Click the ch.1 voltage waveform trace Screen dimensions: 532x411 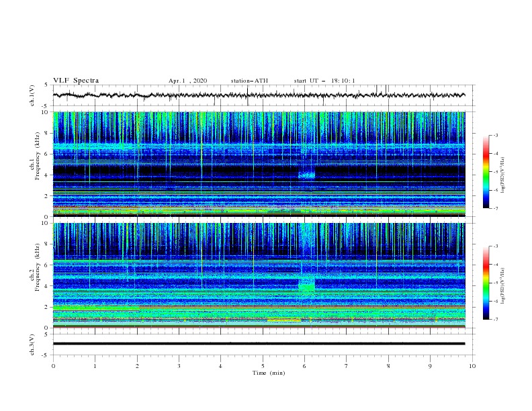[259, 95]
